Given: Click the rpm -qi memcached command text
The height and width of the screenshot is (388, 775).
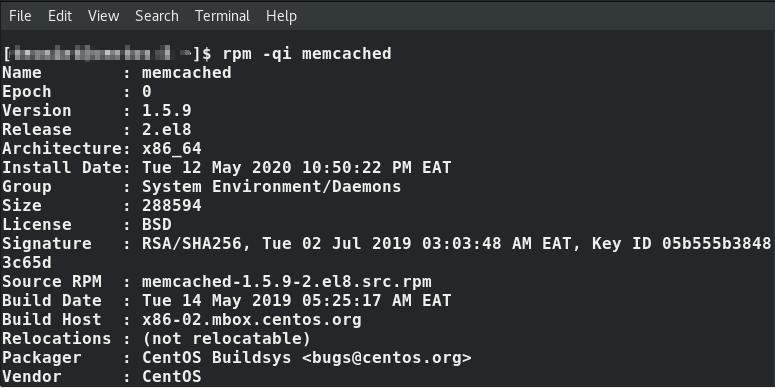Looking at the screenshot, I should tap(307, 53).
